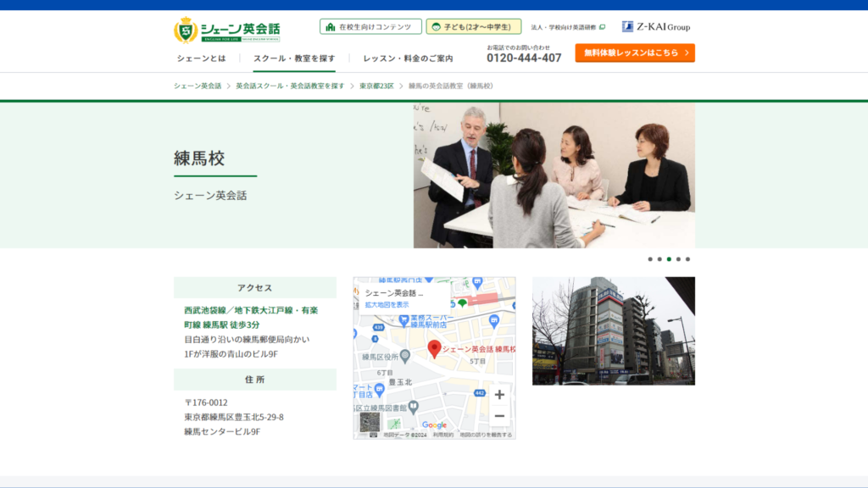Screen dimensions: 868x488
Task: Click the postal code 〒176-0012
Action: 206,402
